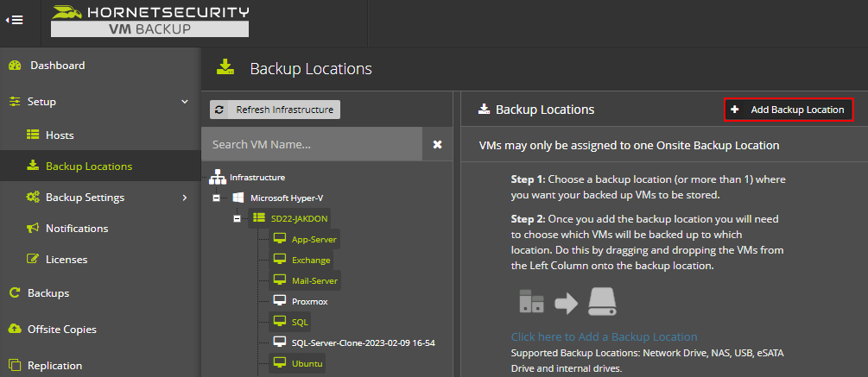Follow the Click here to Add a Backup Location link
The image size is (868, 377).
click(604, 336)
